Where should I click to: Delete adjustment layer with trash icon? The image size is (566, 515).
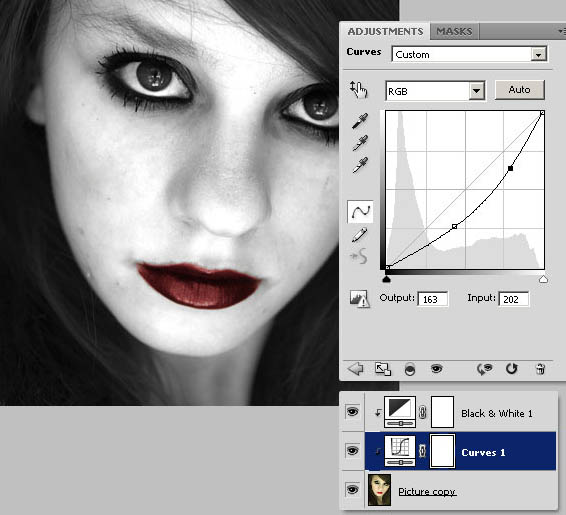(540, 369)
